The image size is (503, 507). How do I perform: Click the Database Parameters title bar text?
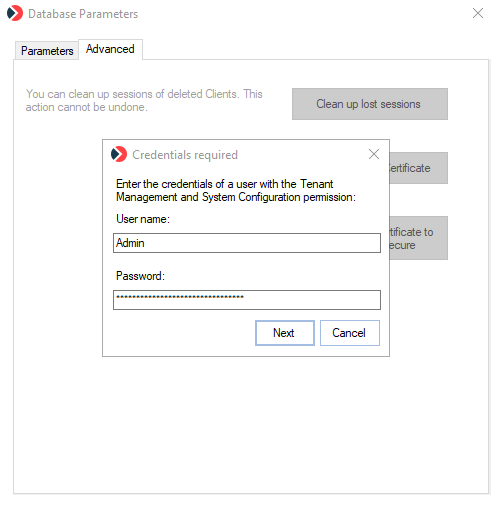pyautogui.click(x=83, y=14)
